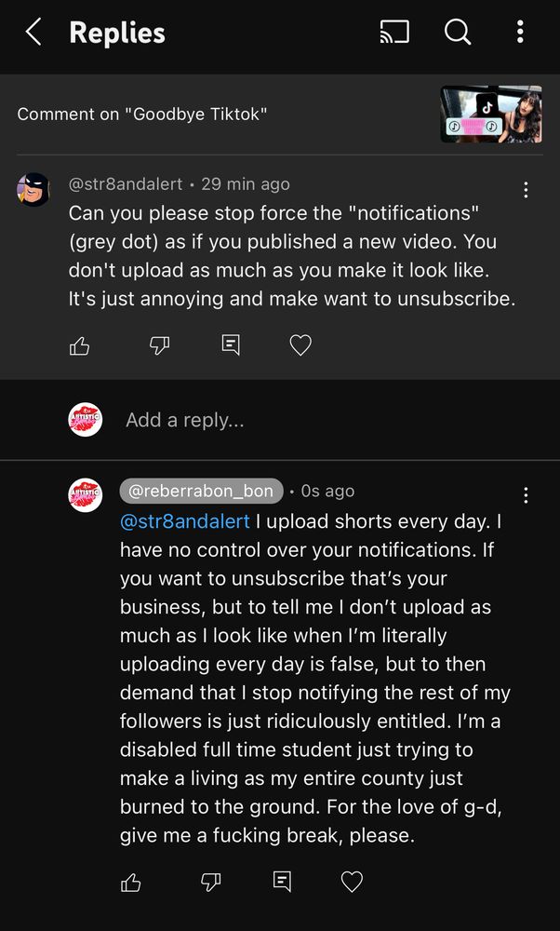Reply to the @str8andalert comment
The image size is (560, 931).
(231, 345)
